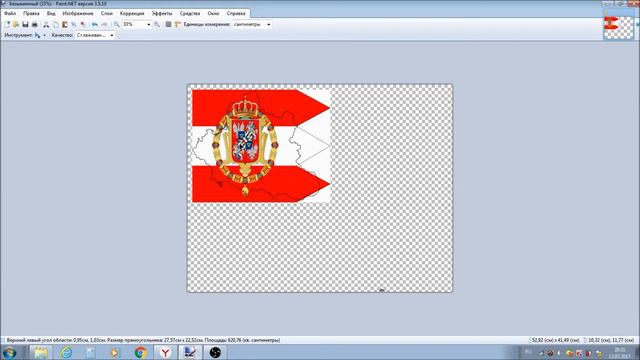Open File Explorer from the taskbar
Screen dimensions: 640x360
click(x=41, y=353)
